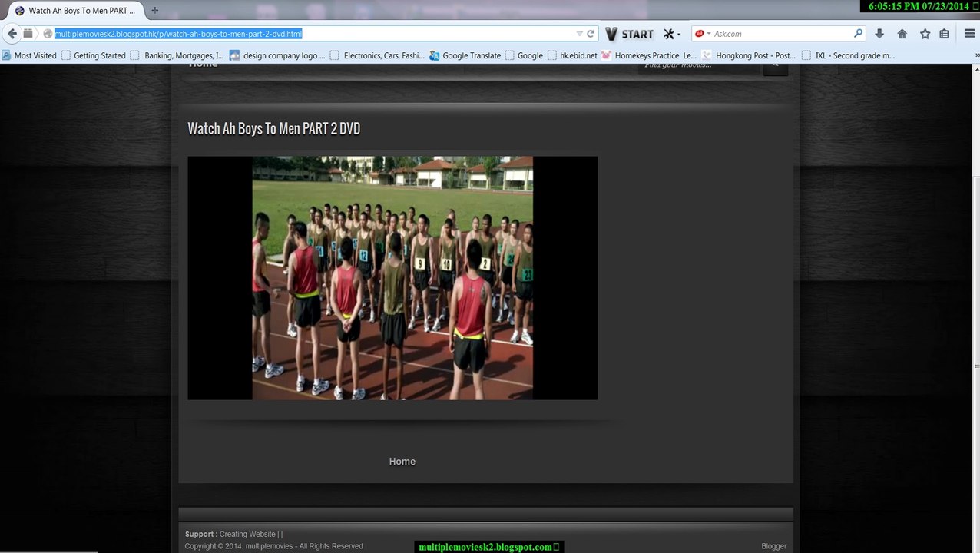Open the Homekeys Practice bookmark

tap(650, 55)
